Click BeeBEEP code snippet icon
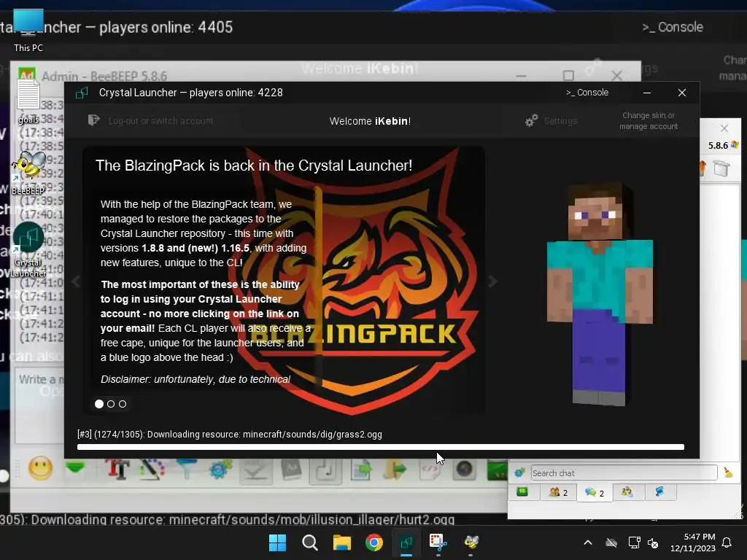The height and width of the screenshot is (560, 747). (x=430, y=470)
